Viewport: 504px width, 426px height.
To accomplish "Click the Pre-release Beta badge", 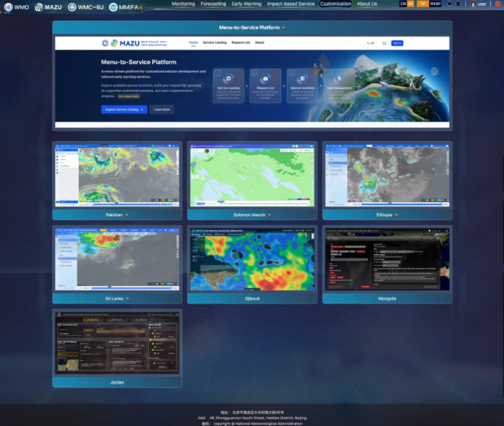I will tap(129, 96).
